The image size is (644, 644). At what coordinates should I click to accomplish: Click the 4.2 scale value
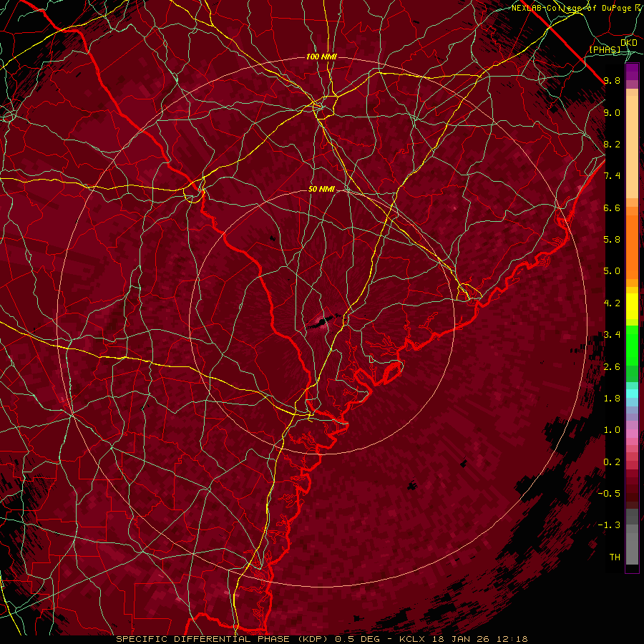(x=612, y=303)
